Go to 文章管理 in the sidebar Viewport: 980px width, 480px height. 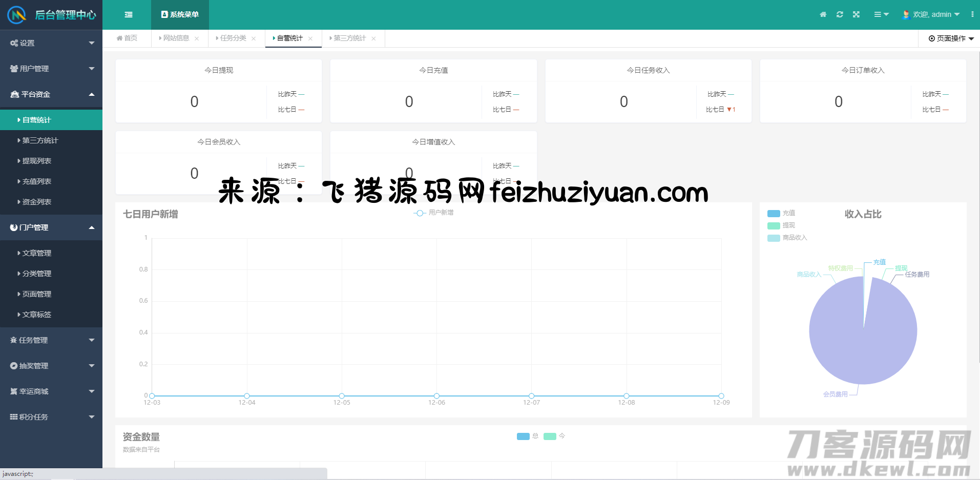(x=37, y=253)
